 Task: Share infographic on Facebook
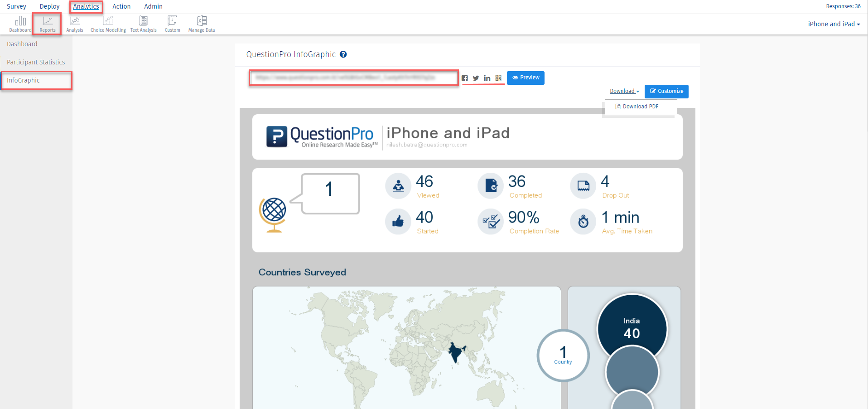465,78
